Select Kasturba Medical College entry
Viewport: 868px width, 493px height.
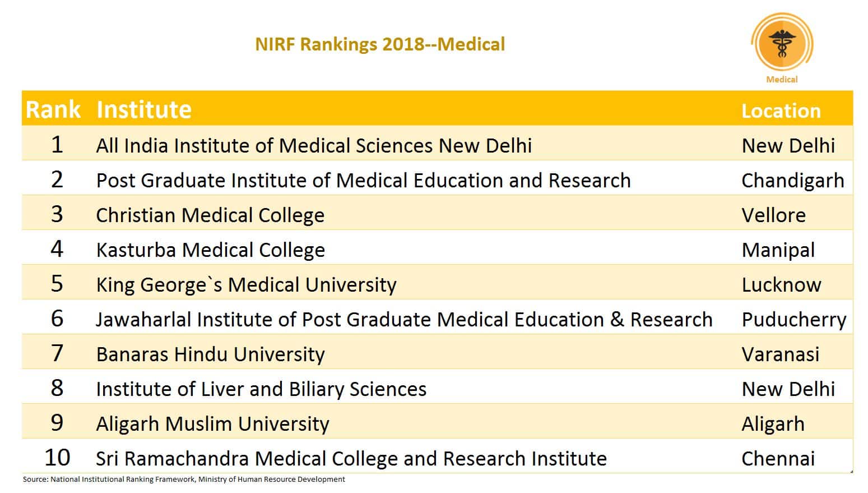pos(210,250)
